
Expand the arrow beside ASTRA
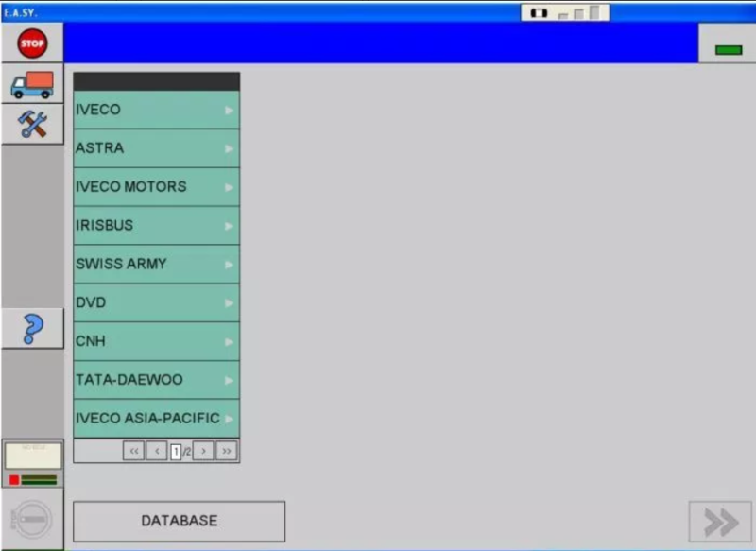point(229,149)
